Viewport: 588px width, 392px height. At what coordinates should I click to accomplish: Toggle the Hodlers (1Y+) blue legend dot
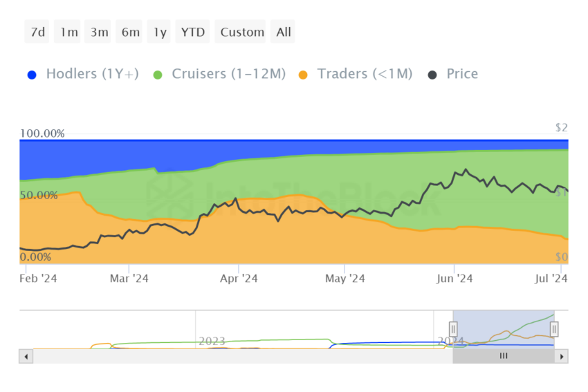[33, 75]
